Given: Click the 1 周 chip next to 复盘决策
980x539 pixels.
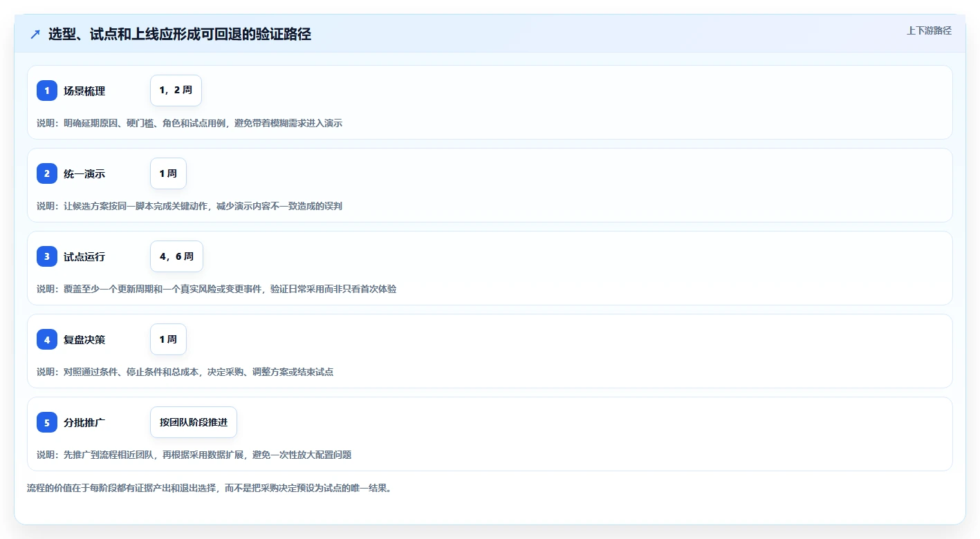Looking at the screenshot, I should click(x=168, y=339).
